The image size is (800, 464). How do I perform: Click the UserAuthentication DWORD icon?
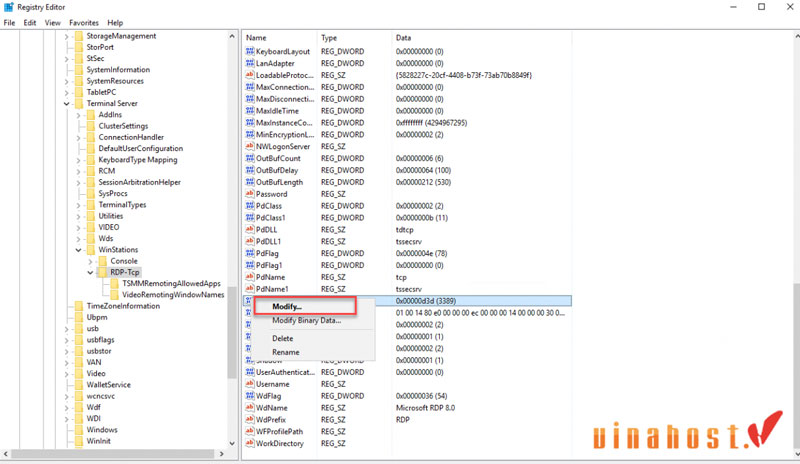[249, 372]
